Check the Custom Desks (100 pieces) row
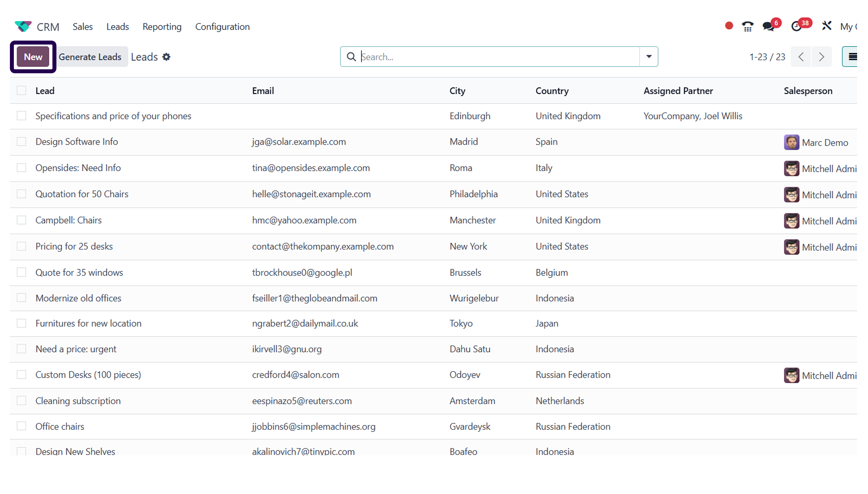Screen dimensions: 868x494 click(21, 374)
